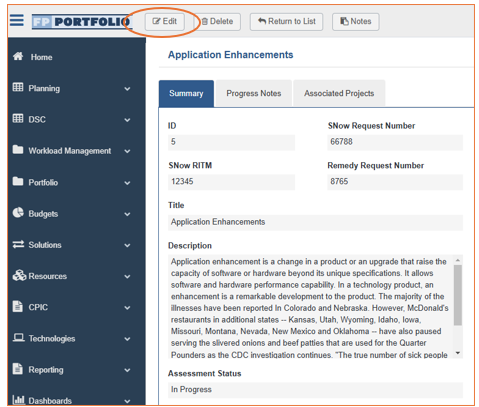
Task: Click the Edit button
Action: pyautogui.click(x=165, y=22)
